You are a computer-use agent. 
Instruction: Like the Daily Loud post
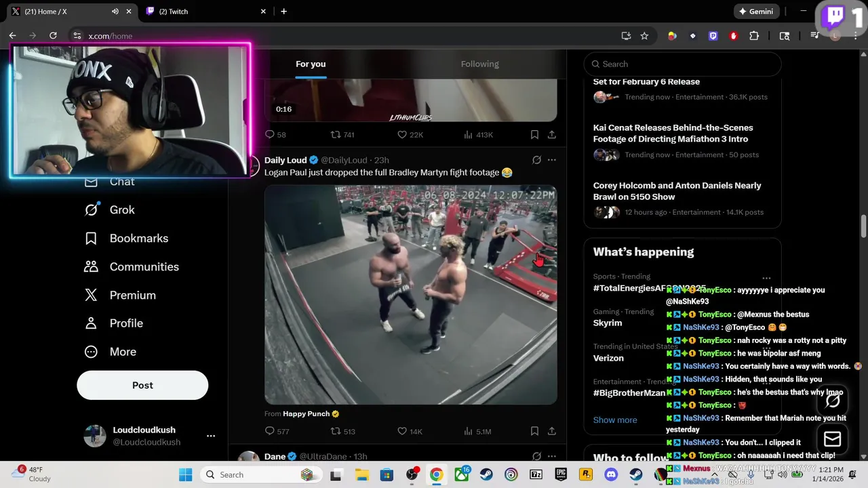coord(410,431)
